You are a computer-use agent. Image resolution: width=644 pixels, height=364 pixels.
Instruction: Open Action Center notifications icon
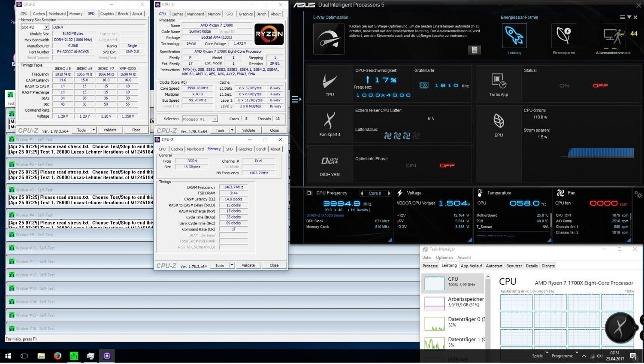point(633,356)
